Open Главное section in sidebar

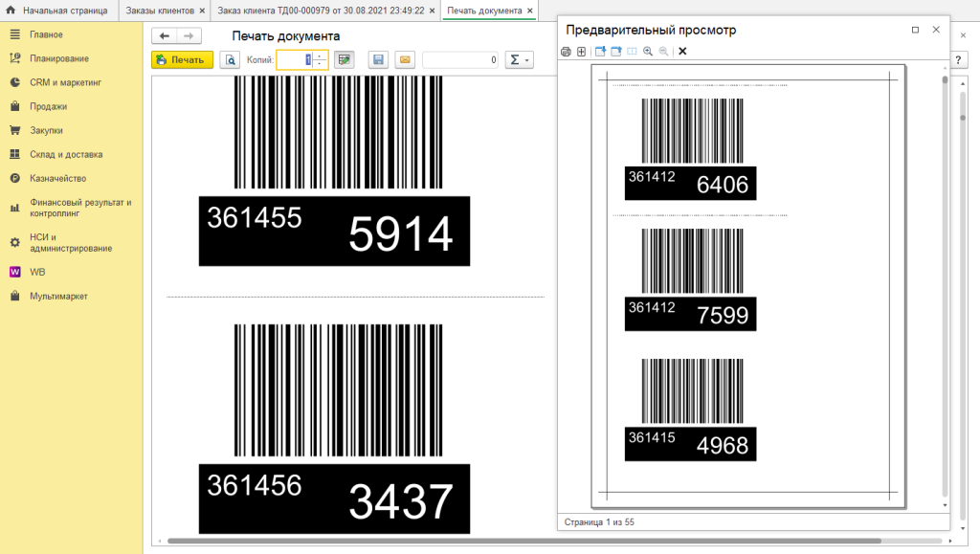click(46, 34)
